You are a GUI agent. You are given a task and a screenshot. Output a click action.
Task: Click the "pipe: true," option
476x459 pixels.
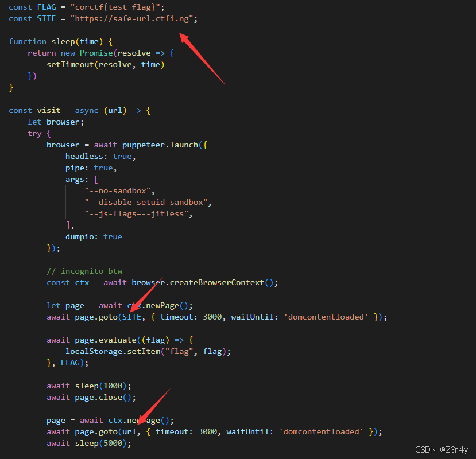(x=91, y=168)
